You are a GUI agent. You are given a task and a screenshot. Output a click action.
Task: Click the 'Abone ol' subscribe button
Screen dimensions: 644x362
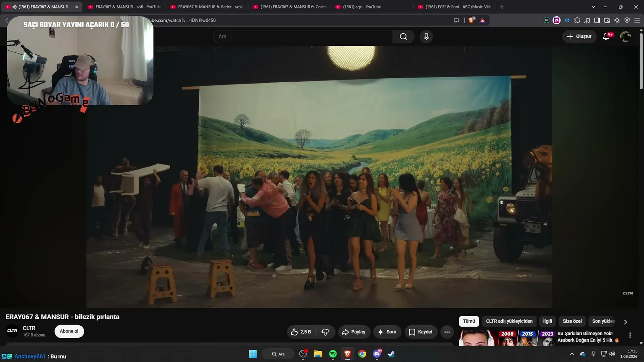tap(69, 331)
